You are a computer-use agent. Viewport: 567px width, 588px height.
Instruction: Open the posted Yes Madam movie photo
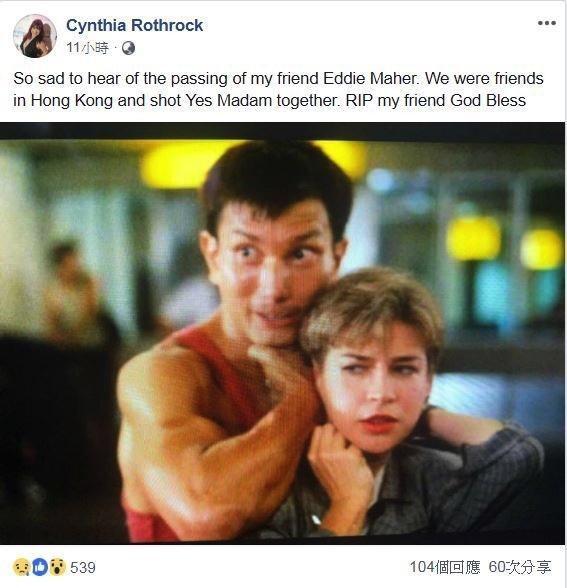(282, 333)
